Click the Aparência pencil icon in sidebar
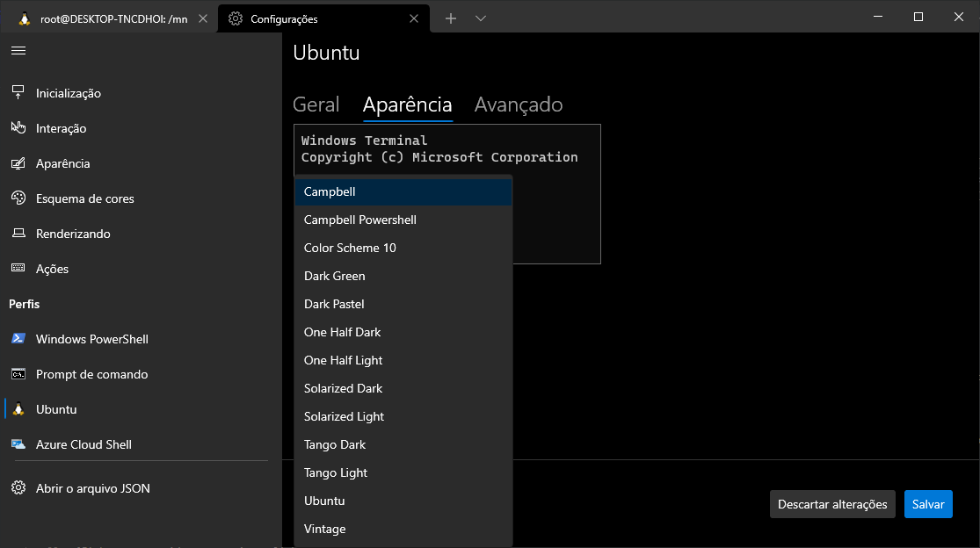 pyautogui.click(x=18, y=162)
